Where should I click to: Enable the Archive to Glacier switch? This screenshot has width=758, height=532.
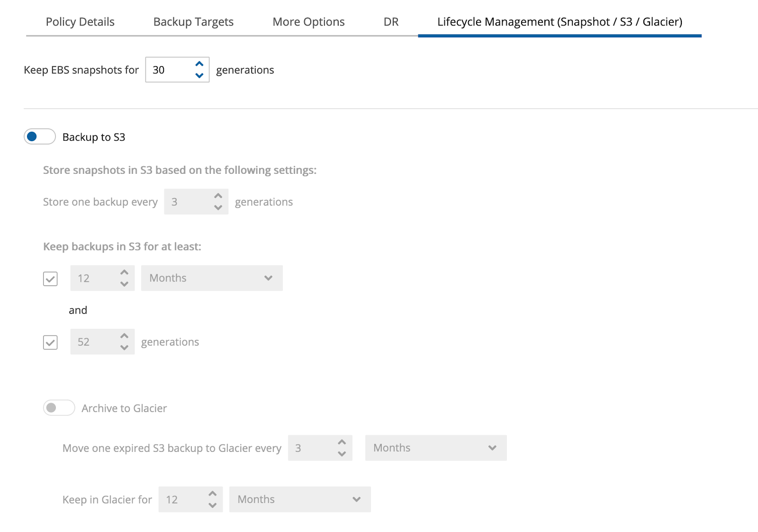[59, 408]
